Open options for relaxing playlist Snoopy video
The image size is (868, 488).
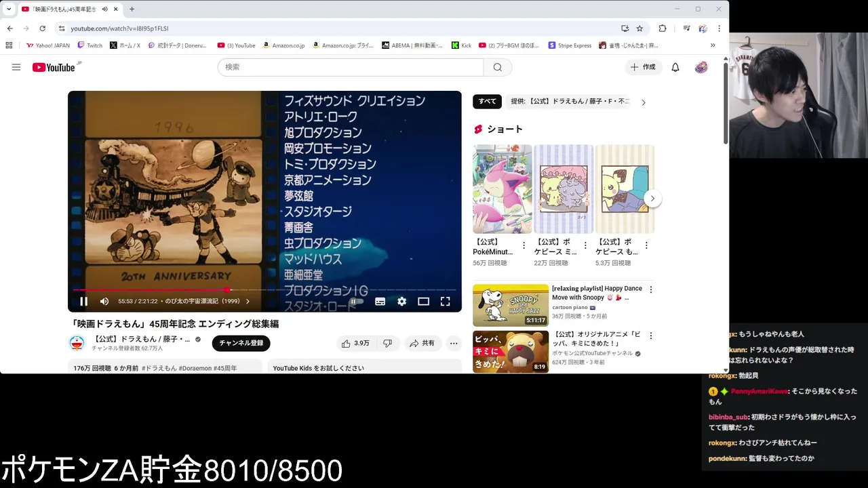tap(651, 290)
